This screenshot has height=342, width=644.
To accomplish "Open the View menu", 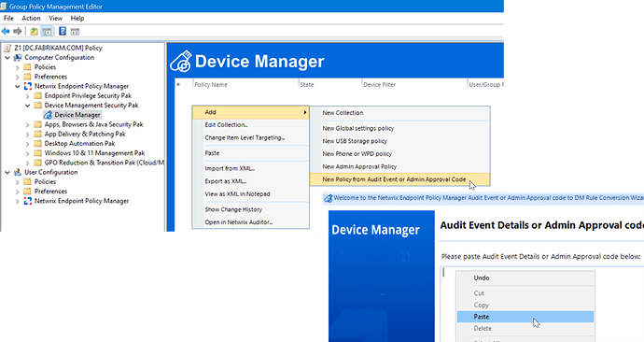I will pos(55,18).
